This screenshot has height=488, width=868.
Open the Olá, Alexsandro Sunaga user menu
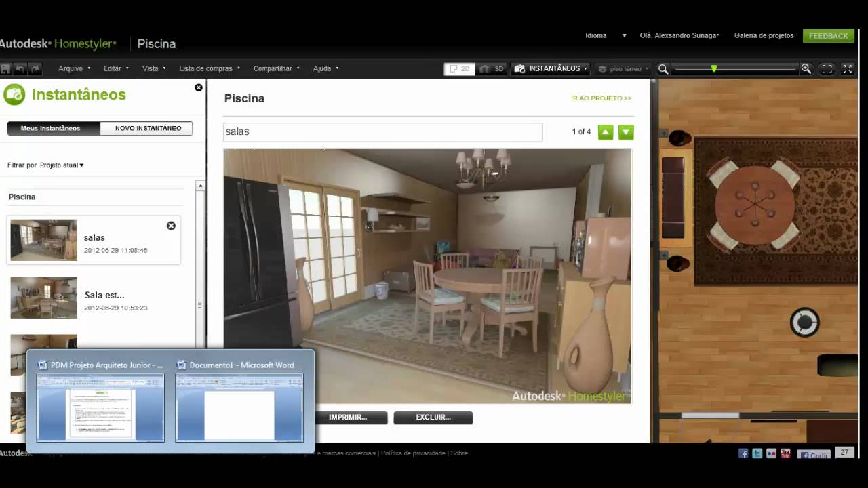pyautogui.click(x=679, y=35)
